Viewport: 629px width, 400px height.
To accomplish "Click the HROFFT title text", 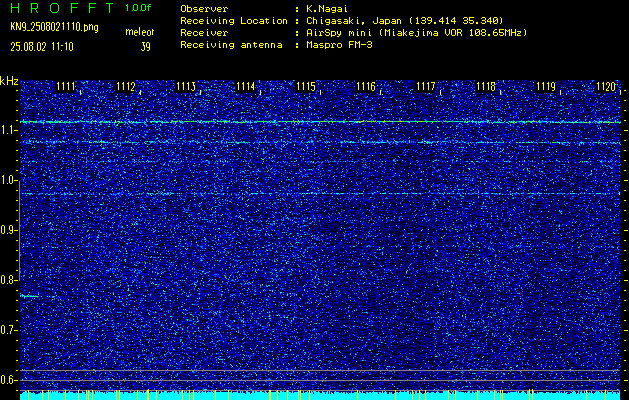I will click(62, 8).
